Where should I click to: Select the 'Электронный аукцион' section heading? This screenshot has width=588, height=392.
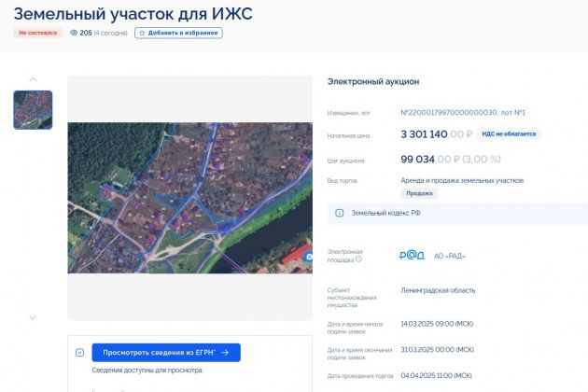[373, 82]
